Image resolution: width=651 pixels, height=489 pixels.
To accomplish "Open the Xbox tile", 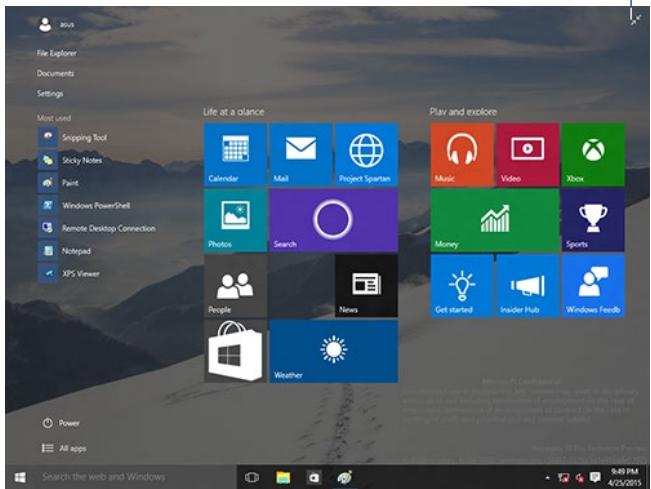I will [x=593, y=154].
